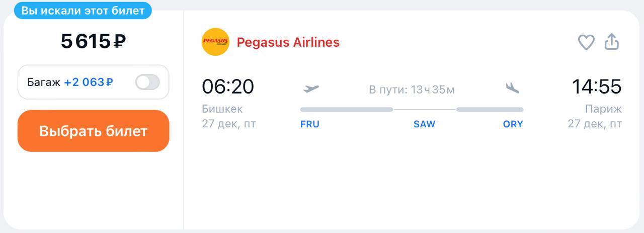Click the "Вы искали этот билет" badge
The height and width of the screenshot is (233, 644).
(x=83, y=11)
